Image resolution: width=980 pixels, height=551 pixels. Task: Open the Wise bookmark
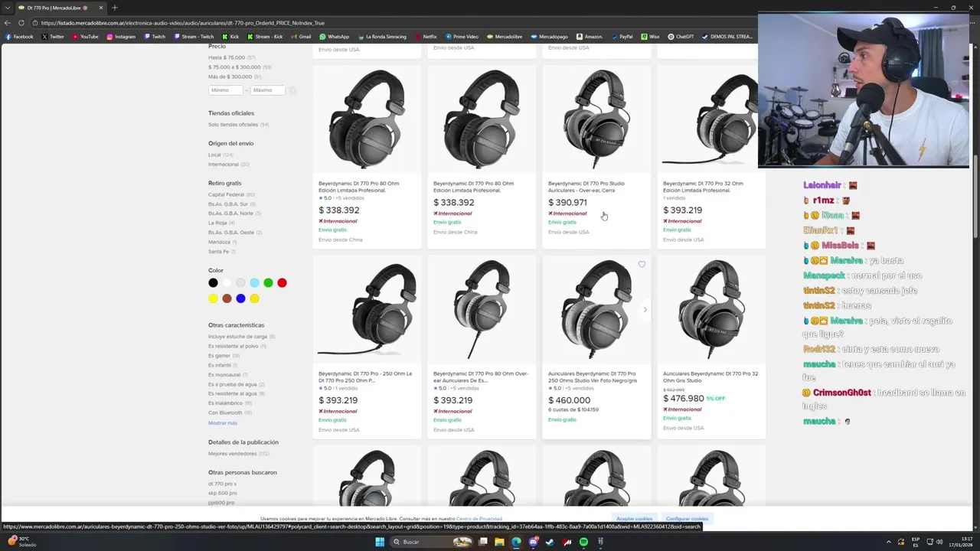[650, 37]
